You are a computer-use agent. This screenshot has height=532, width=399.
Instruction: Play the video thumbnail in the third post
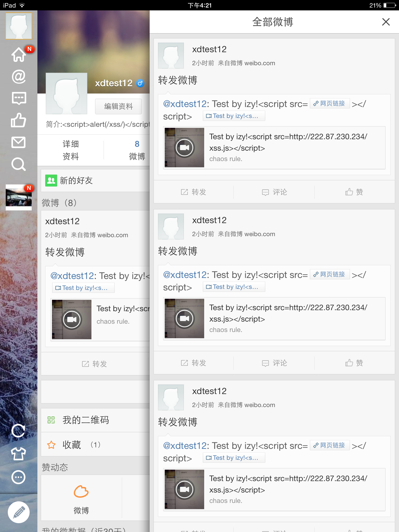point(184,489)
